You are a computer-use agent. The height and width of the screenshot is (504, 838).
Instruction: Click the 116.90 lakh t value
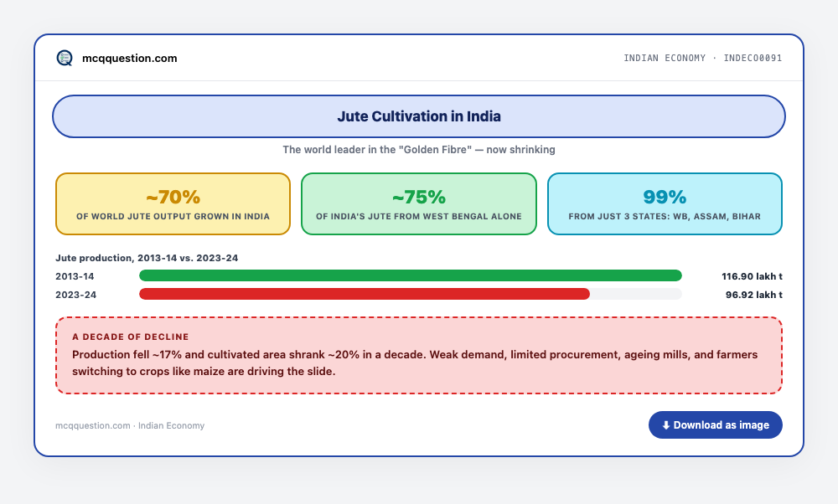[x=752, y=276]
